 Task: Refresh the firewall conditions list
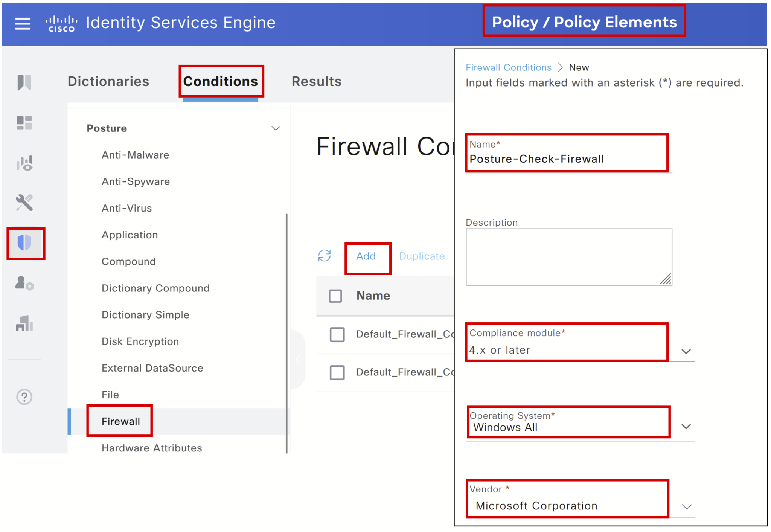coord(325,256)
